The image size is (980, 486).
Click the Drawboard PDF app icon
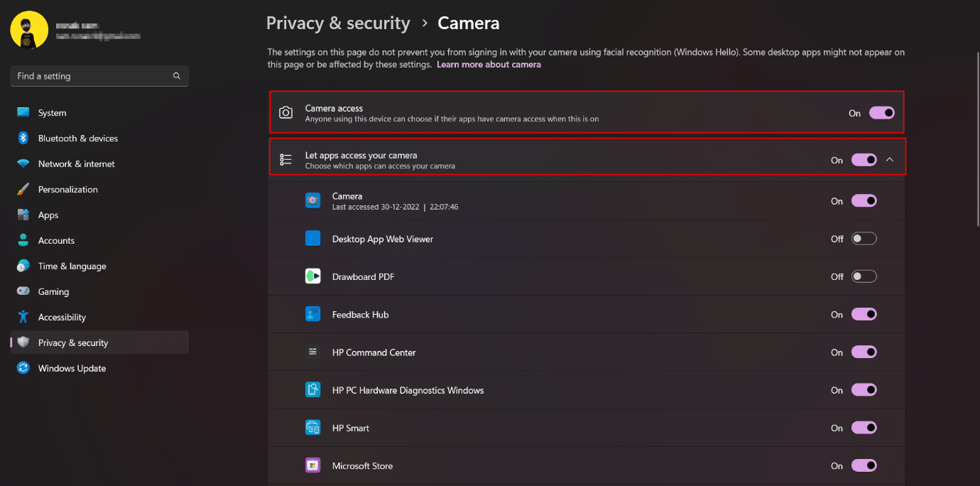(313, 276)
